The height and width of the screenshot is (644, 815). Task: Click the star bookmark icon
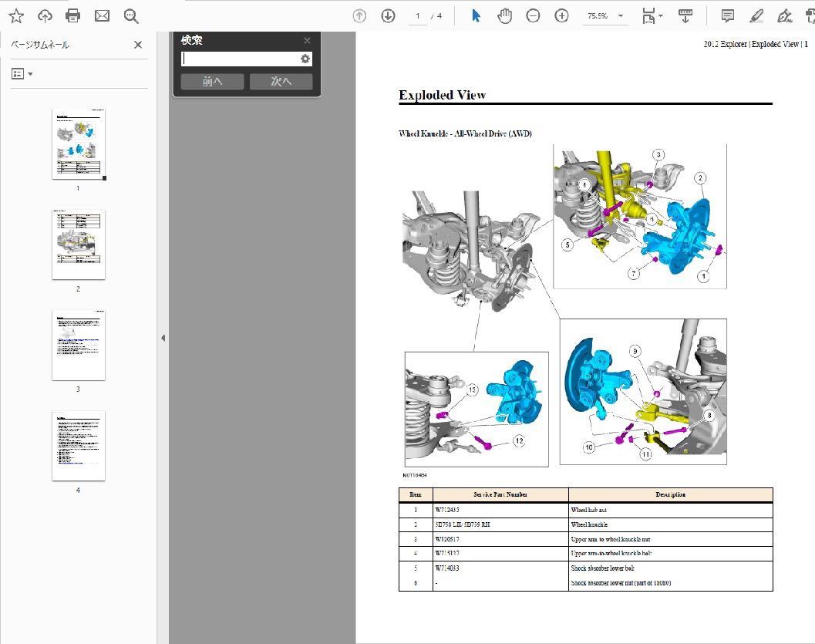(x=16, y=16)
